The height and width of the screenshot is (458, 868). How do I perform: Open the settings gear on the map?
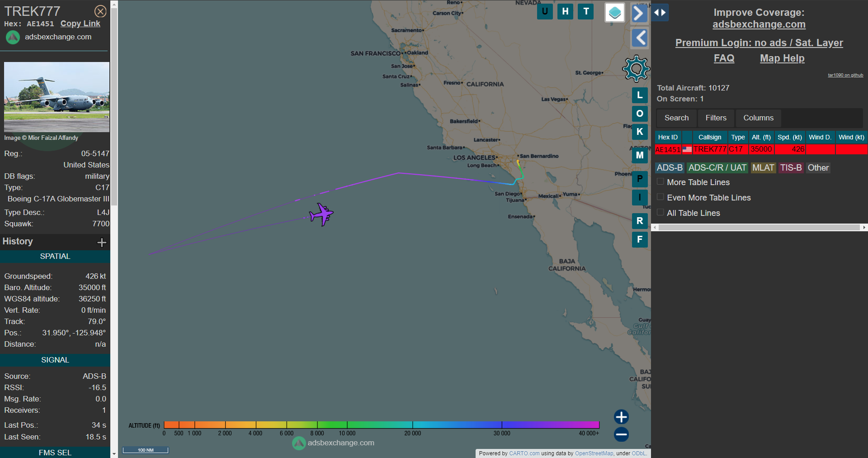[x=636, y=69]
